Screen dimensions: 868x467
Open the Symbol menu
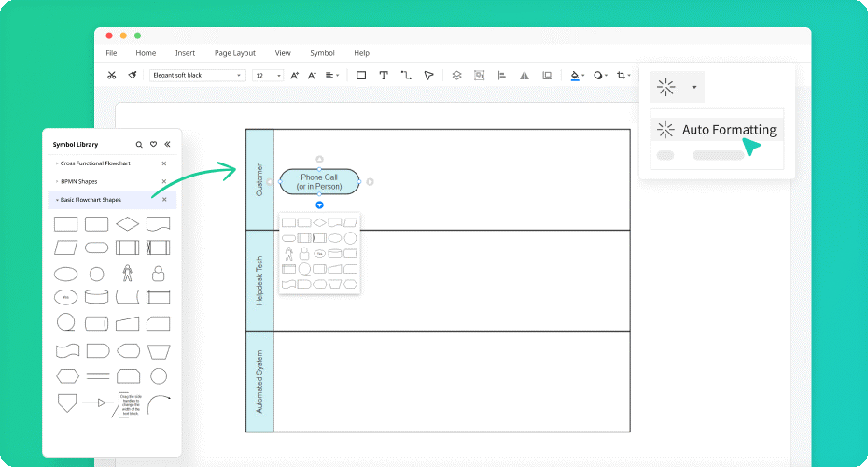click(322, 53)
